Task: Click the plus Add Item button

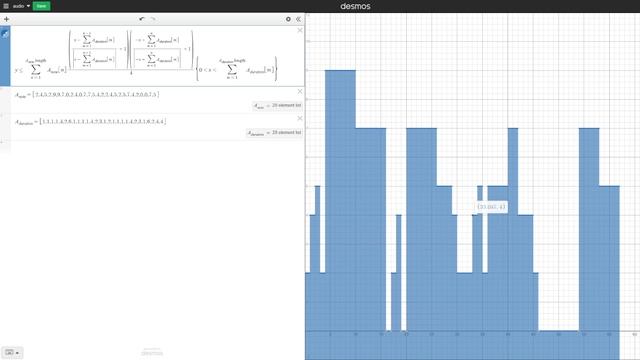Action: [7, 19]
